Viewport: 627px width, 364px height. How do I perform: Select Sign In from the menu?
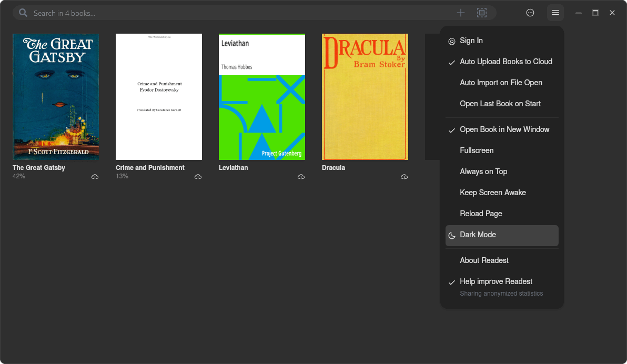click(471, 41)
